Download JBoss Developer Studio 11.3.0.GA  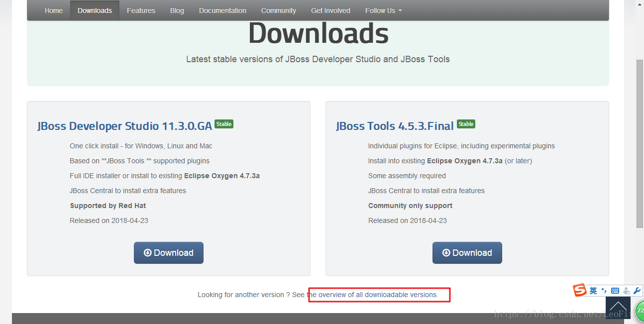coord(169,253)
